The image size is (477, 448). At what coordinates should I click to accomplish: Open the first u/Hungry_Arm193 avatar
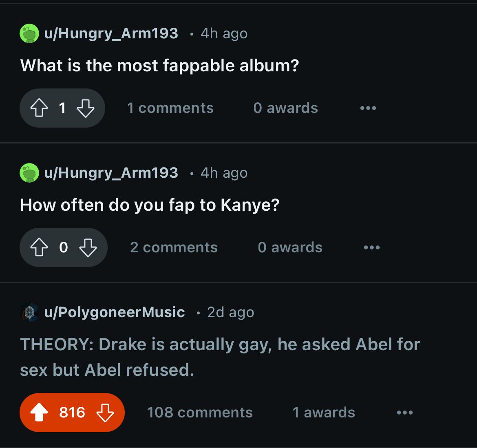pyautogui.click(x=29, y=34)
